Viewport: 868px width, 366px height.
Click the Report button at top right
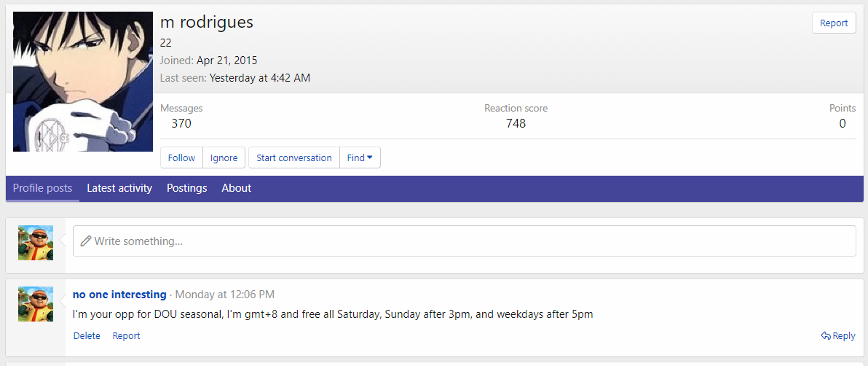tap(834, 23)
